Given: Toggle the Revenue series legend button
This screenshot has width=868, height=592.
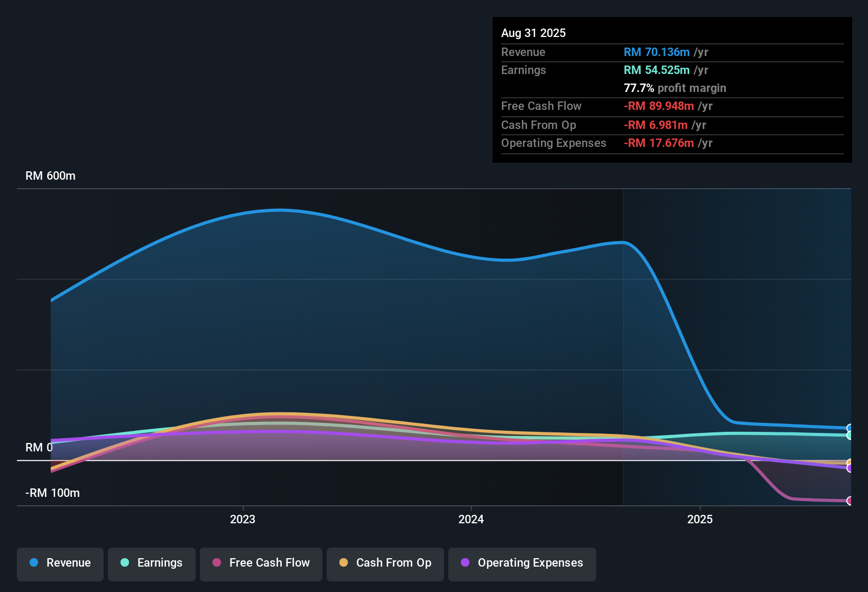Looking at the screenshot, I should (x=60, y=563).
